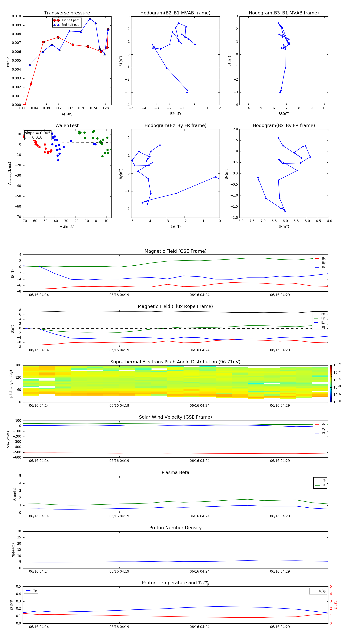Click the 'Plasma Beta' panel title
This screenshot has height=644, width=351.
[x=175, y=472]
